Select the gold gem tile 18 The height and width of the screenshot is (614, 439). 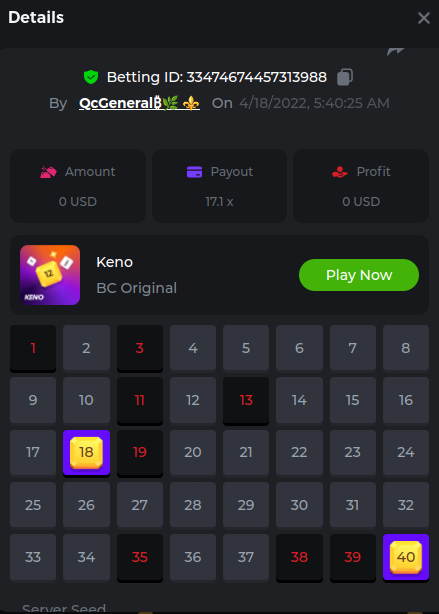click(x=86, y=453)
